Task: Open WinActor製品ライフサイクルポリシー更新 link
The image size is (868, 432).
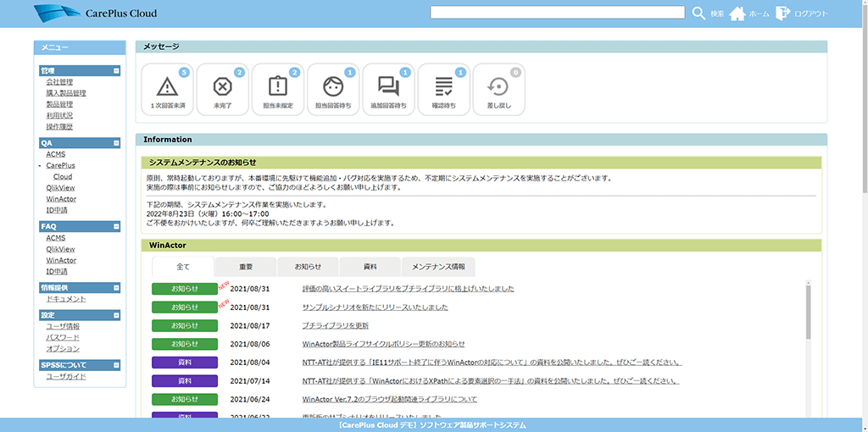Action: [x=384, y=344]
